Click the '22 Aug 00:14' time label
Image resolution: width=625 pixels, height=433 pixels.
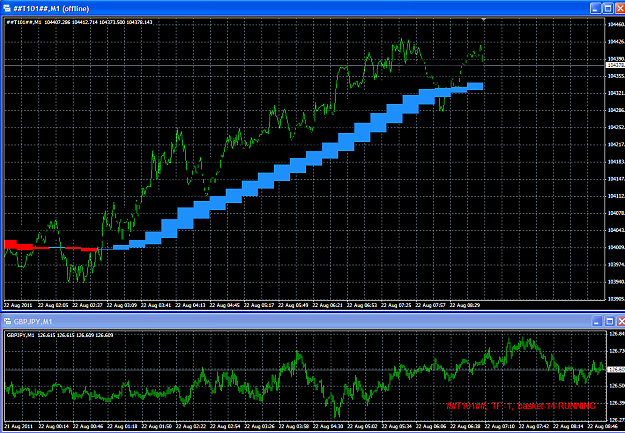tap(54, 427)
